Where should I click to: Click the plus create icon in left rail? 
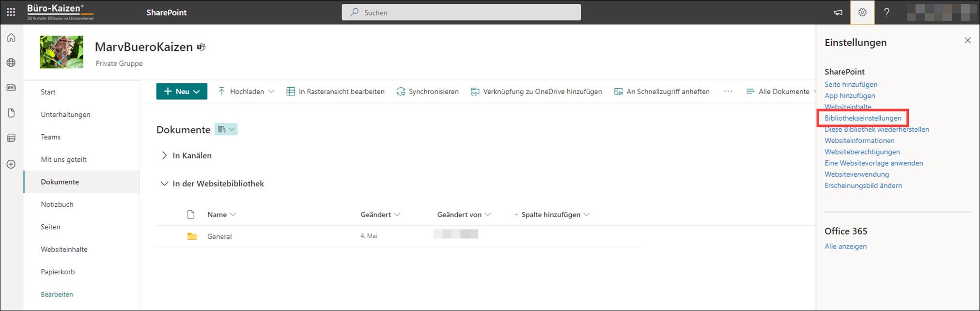[11, 164]
